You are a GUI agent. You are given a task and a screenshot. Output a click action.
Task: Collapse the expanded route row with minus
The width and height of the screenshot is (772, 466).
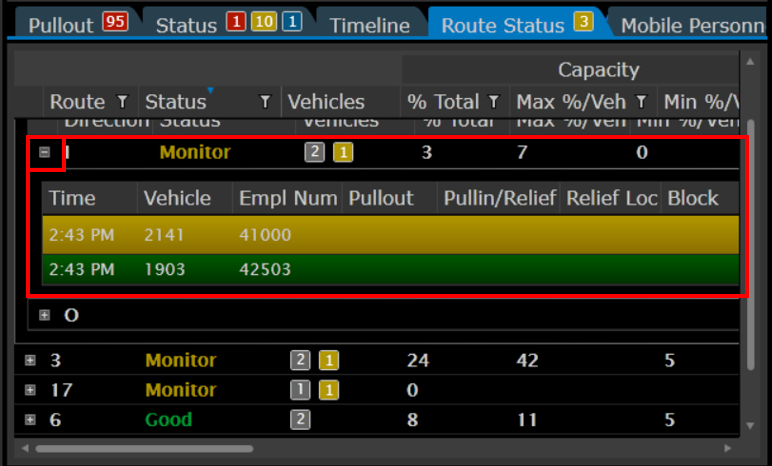tap(44, 153)
